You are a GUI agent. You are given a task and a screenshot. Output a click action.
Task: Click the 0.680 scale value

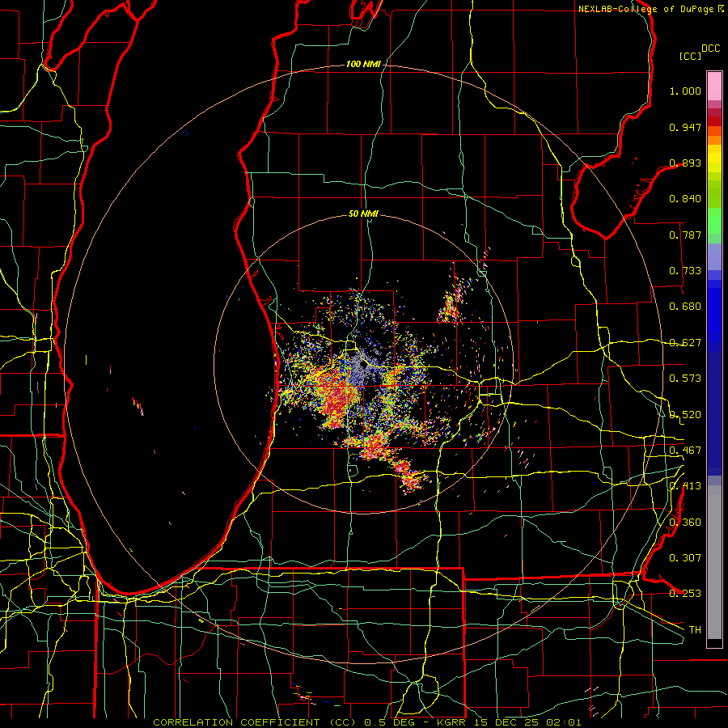click(x=685, y=307)
